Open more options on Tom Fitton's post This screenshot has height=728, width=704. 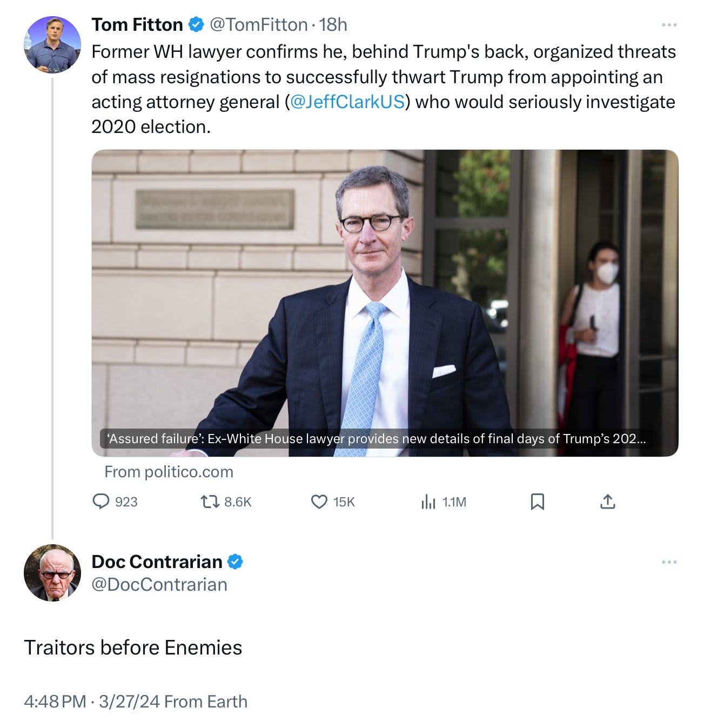point(669,25)
